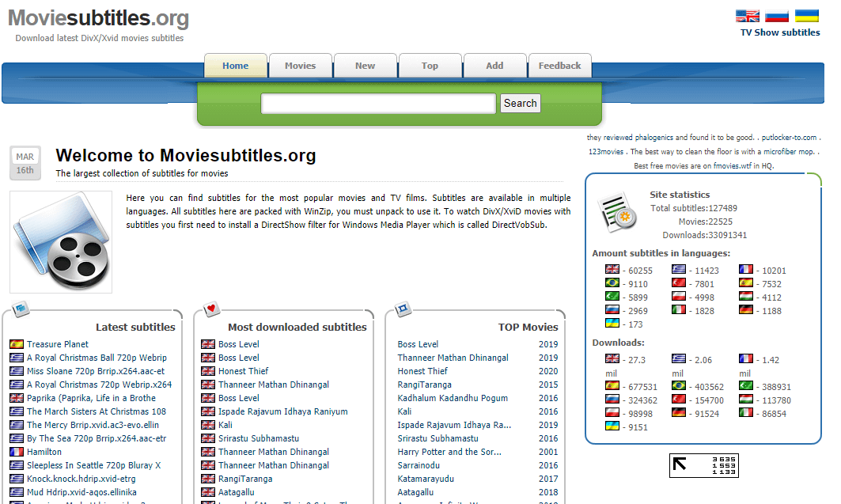
Task: Click the German flag beside downloads 91524
Action: (679, 412)
